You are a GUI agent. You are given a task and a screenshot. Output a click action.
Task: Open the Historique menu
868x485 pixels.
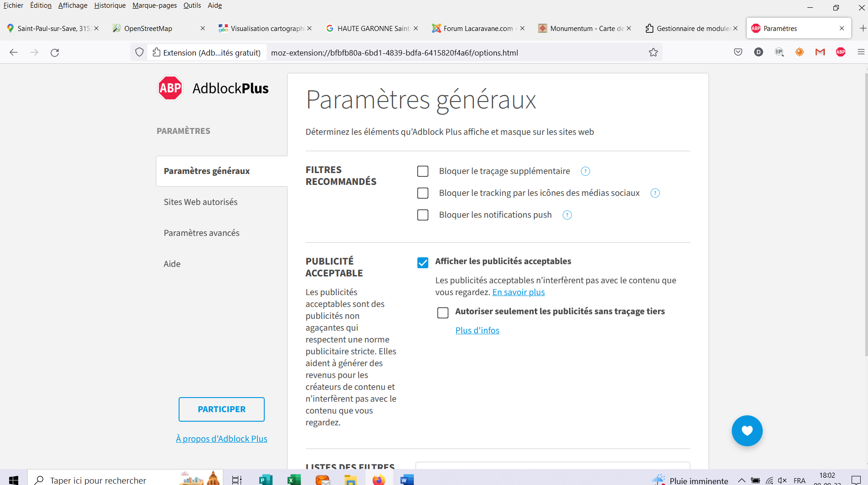(110, 5)
